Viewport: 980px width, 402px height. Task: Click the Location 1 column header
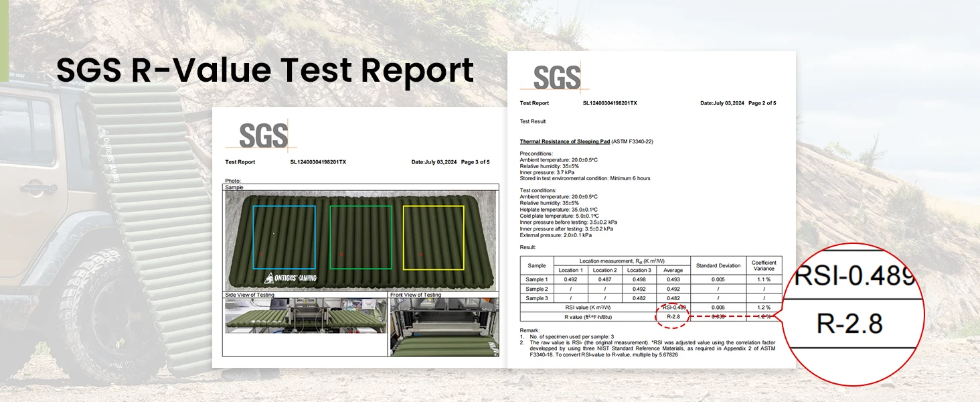(x=571, y=270)
